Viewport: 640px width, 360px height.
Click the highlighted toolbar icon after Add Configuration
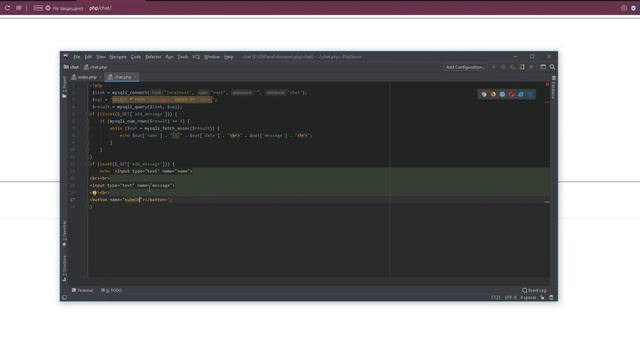tap(522, 67)
